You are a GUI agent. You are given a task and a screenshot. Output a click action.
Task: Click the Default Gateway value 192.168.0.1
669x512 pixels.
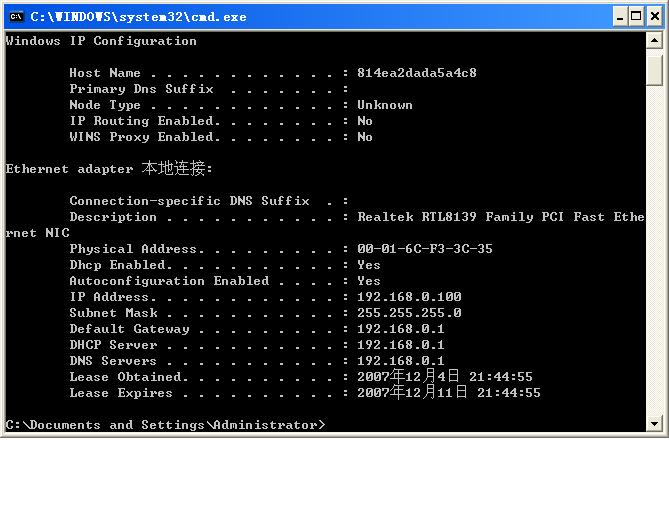point(401,329)
